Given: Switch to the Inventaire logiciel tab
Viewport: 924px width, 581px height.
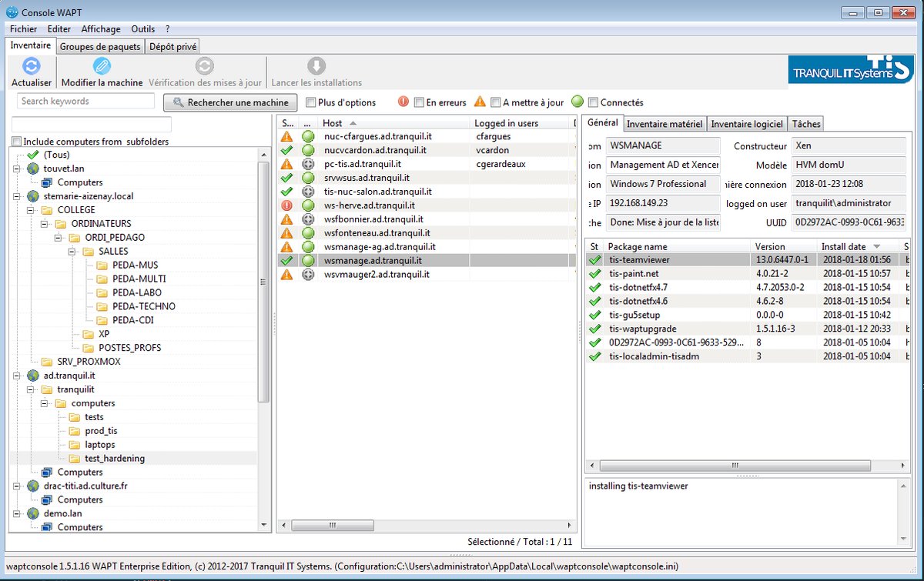Looking at the screenshot, I should (x=746, y=124).
